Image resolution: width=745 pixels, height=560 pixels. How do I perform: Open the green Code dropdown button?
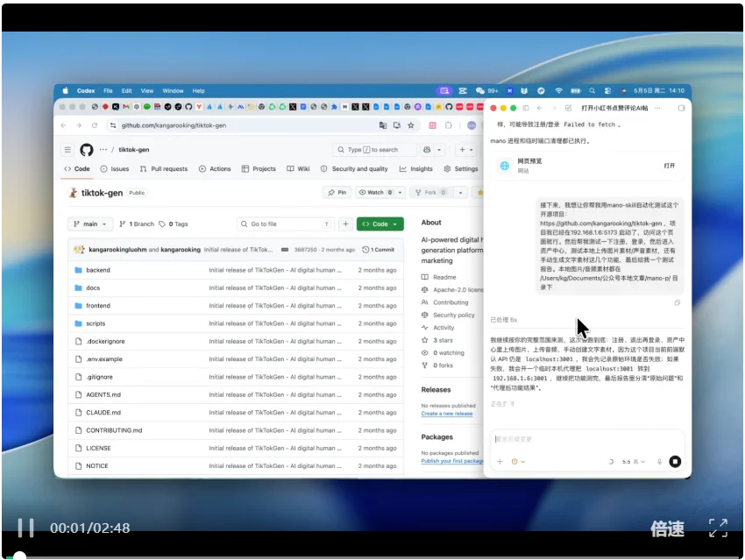[380, 223]
